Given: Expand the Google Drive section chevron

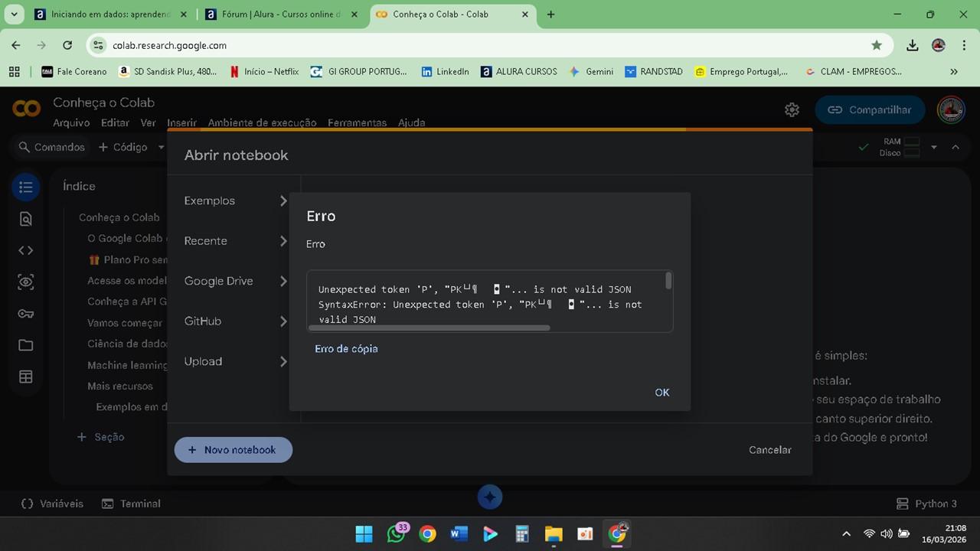Looking at the screenshot, I should [283, 281].
